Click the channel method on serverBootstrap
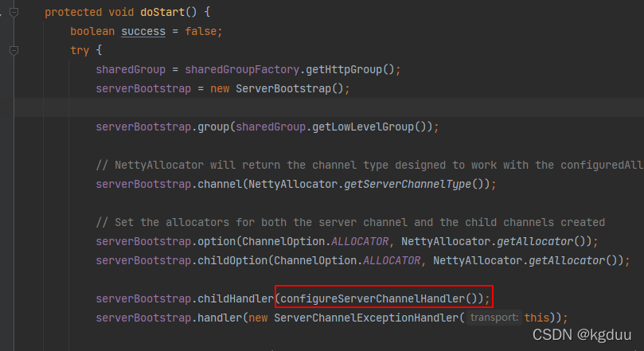The image size is (644, 351). click(220, 185)
